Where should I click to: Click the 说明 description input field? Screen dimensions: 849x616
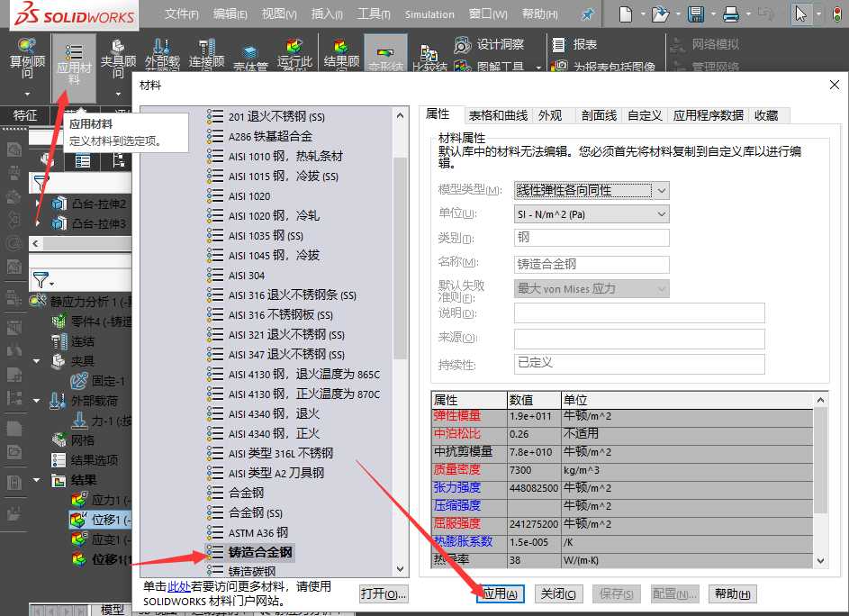click(x=639, y=313)
